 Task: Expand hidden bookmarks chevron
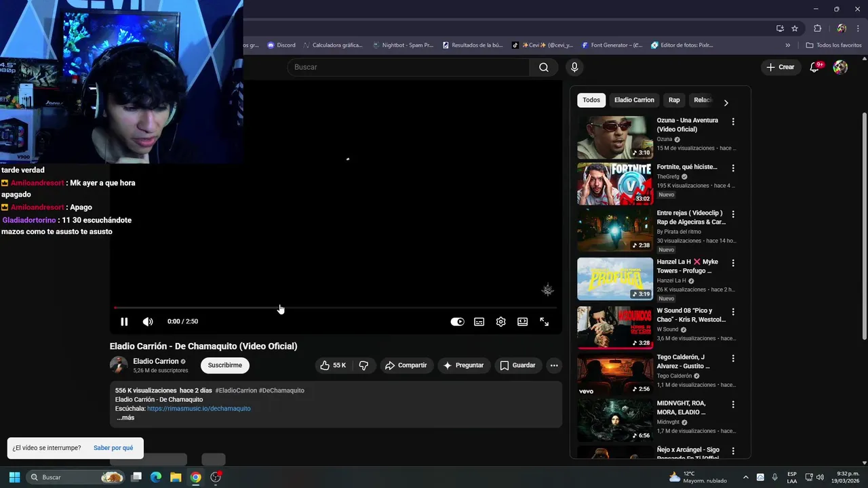[788, 45]
